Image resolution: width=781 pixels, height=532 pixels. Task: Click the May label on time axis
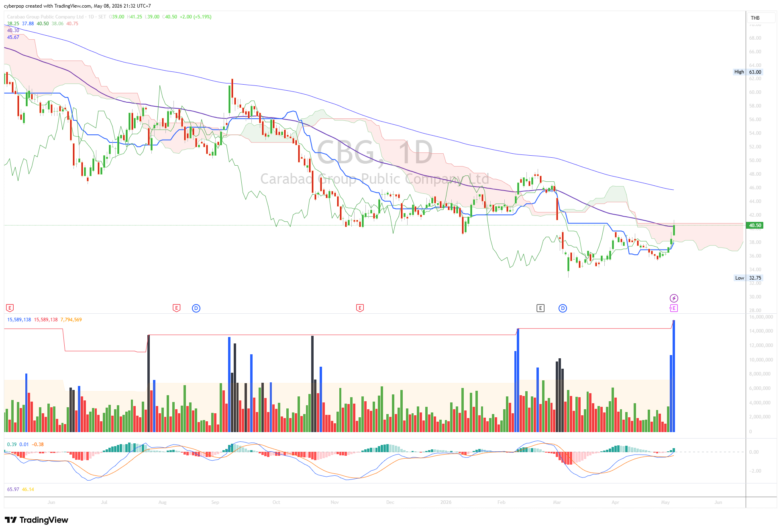click(665, 502)
